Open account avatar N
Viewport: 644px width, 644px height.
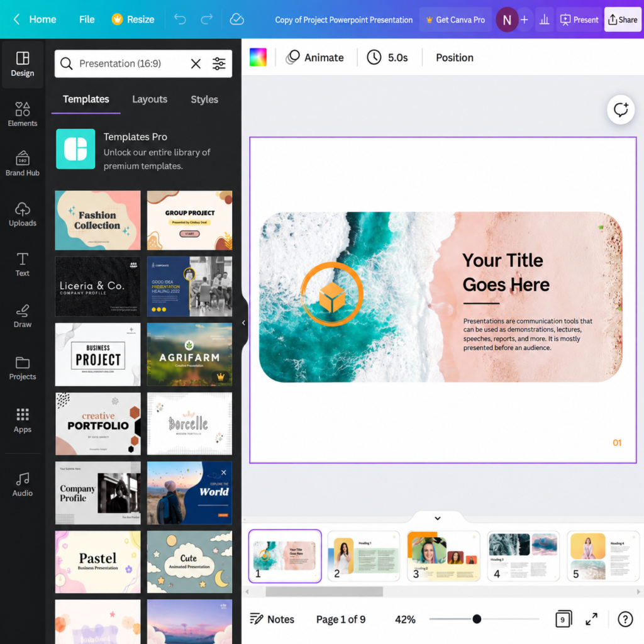click(x=507, y=19)
